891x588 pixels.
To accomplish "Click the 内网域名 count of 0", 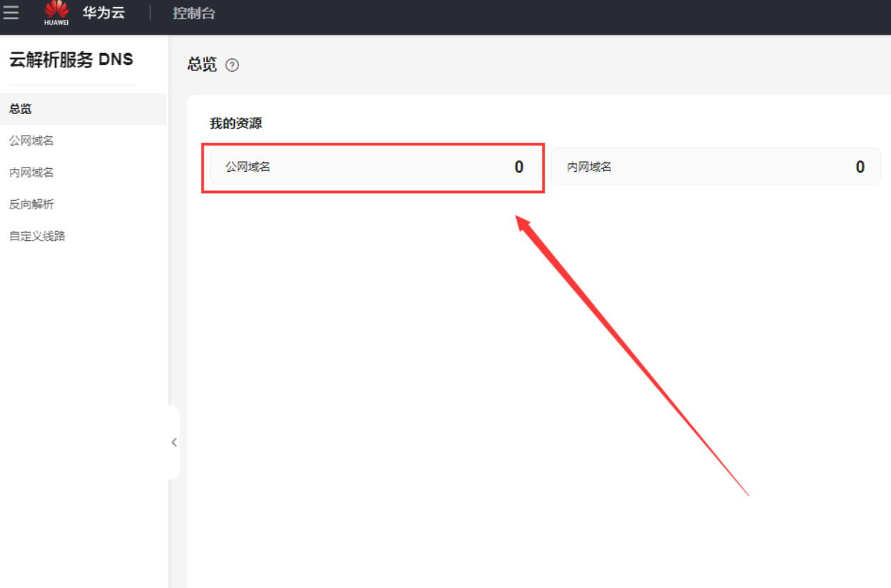I will pyautogui.click(x=860, y=167).
